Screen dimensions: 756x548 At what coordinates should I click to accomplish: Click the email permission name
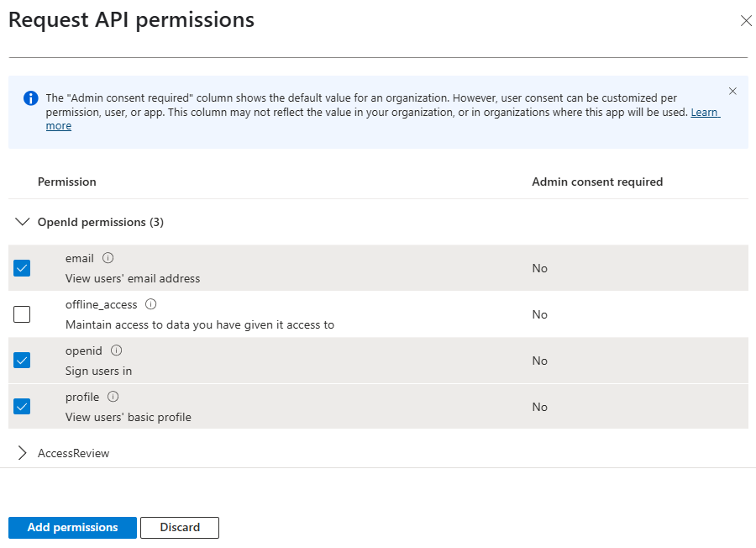[x=80, y=259]
